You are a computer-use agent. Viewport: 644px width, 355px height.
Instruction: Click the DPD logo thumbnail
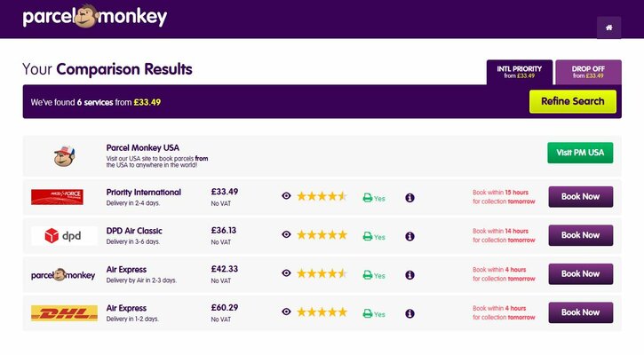[64, 235]
